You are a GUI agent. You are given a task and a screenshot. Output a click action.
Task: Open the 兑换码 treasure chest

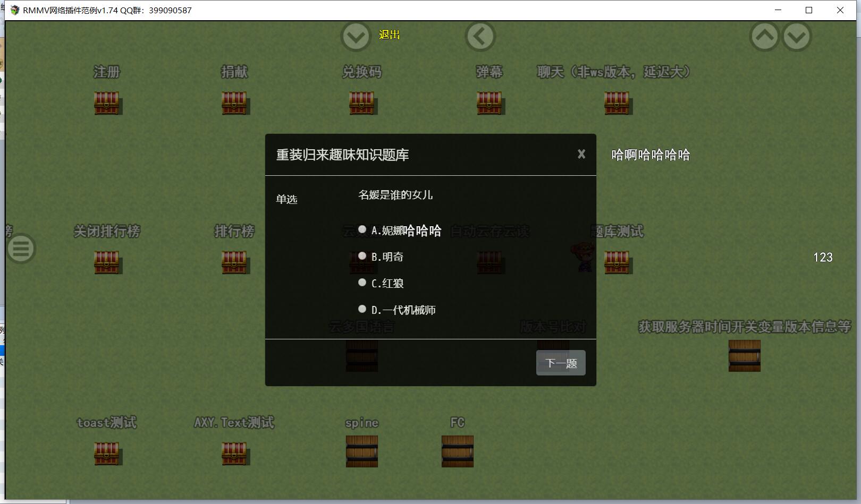click(x=362, y=103)
